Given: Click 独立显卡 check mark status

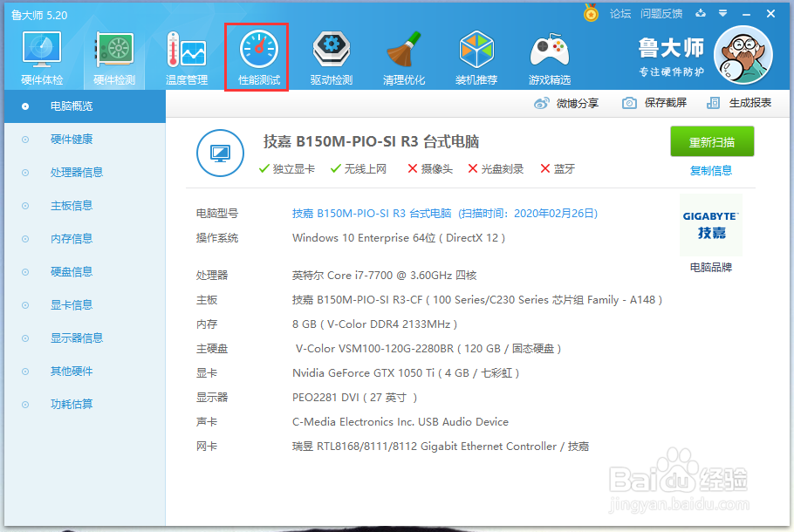Looking at the screenshot, I should coord(286,169).
